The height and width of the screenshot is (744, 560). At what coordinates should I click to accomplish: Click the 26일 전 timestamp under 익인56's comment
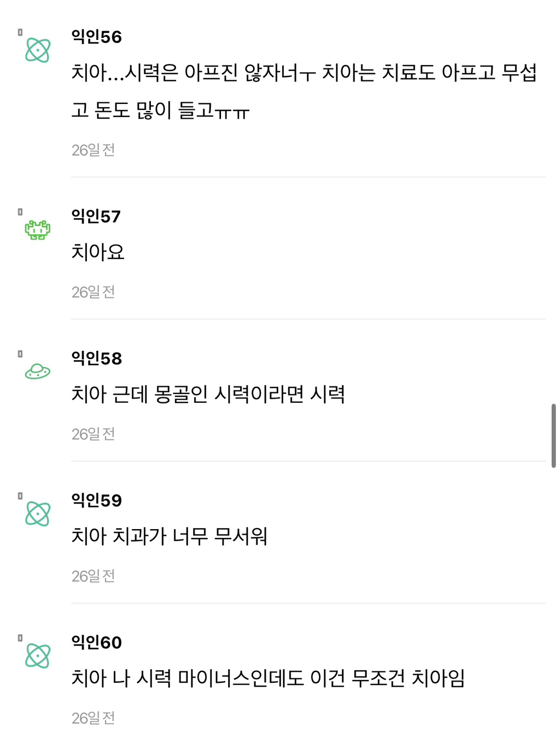(93, 150)
